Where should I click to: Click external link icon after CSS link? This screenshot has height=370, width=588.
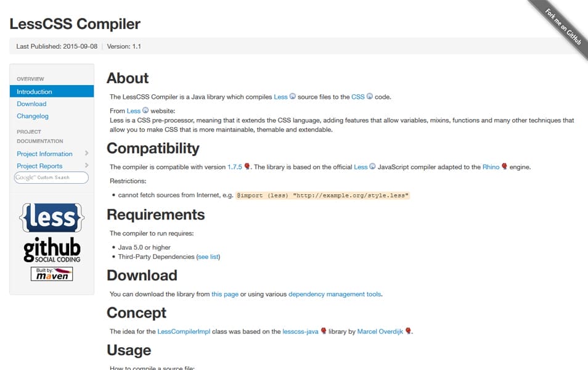(369, 96)
